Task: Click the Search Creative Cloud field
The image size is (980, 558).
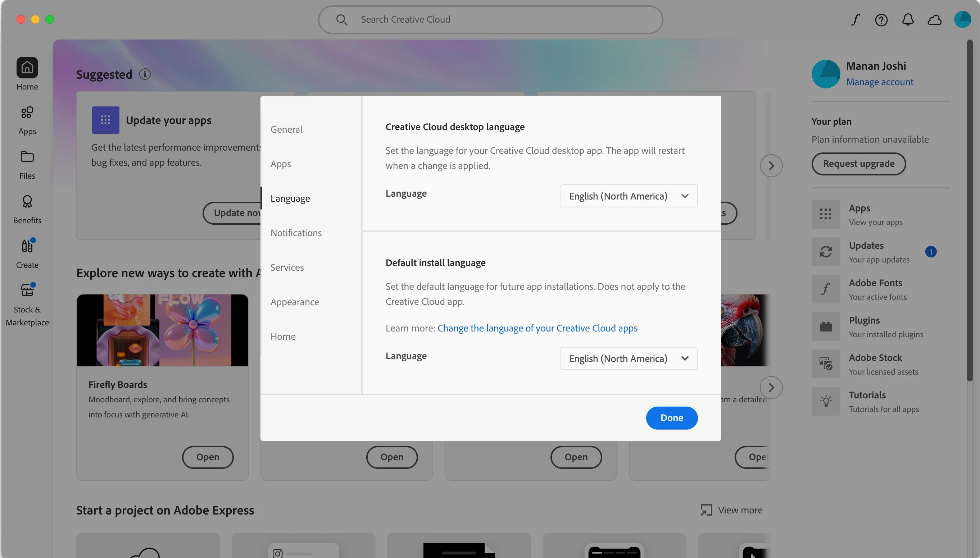Action: coord(490,19)
